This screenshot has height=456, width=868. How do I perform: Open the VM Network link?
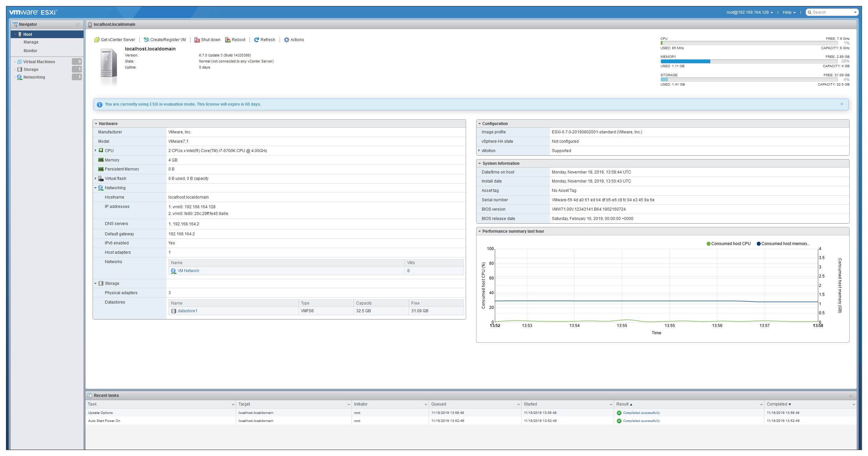[188, 271]
